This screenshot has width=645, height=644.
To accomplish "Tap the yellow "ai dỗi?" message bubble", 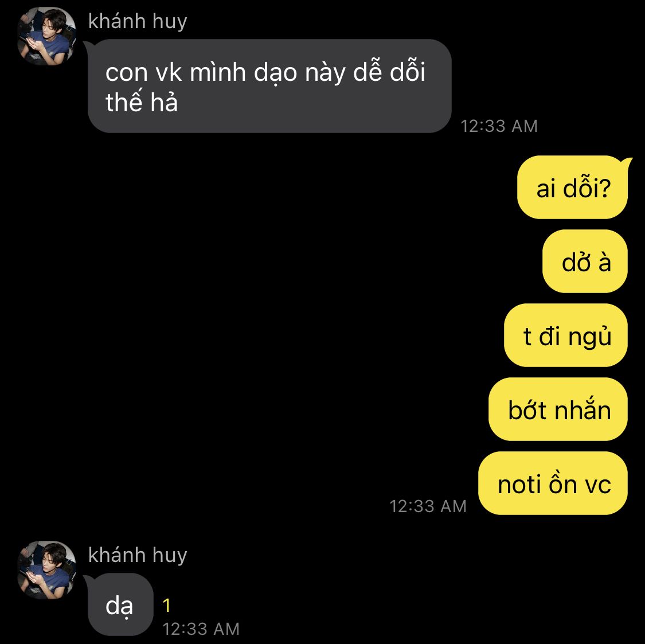I will [x=573, y=187].
